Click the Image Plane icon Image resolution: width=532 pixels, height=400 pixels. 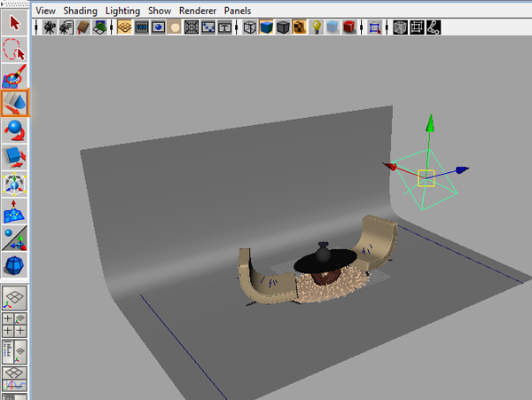pos(99,27)
